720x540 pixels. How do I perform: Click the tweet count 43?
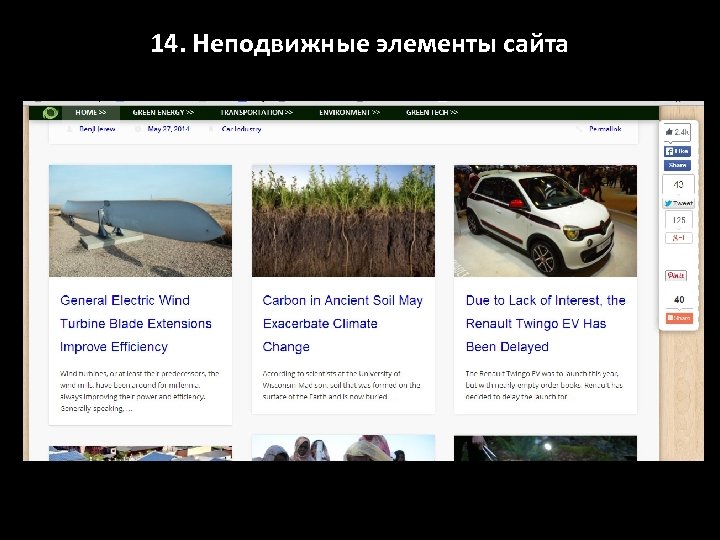click(x=678, y=185)
